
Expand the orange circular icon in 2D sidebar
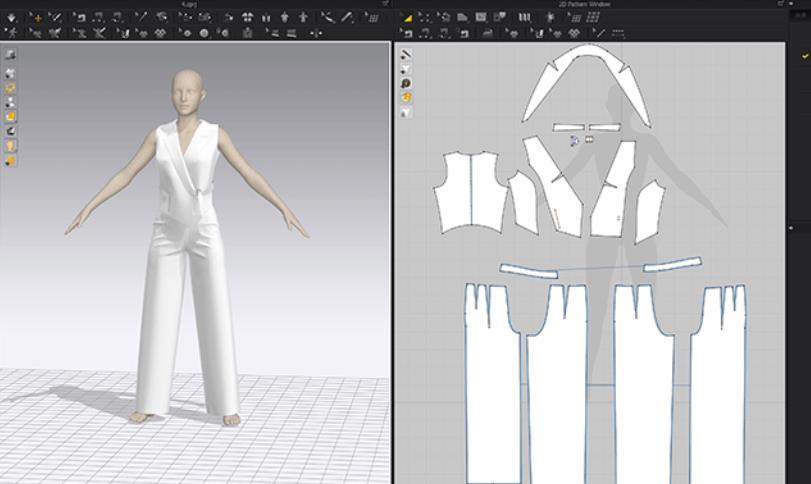tap(407, 98)
